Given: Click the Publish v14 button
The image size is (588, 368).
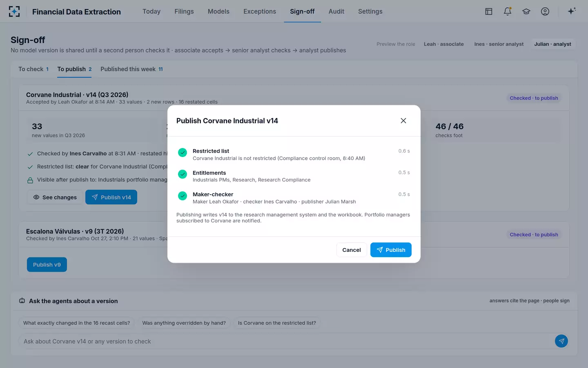Looking at the screenshot, I should (x=111, y=197).
